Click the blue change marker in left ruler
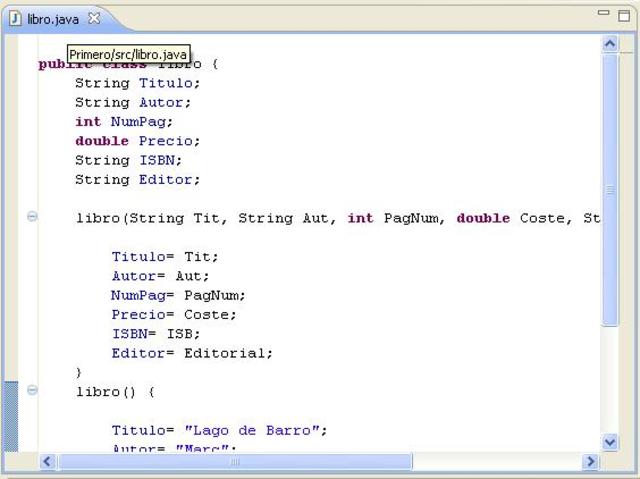The width and height of the screenshot is (640, 479). coord(11,416)
